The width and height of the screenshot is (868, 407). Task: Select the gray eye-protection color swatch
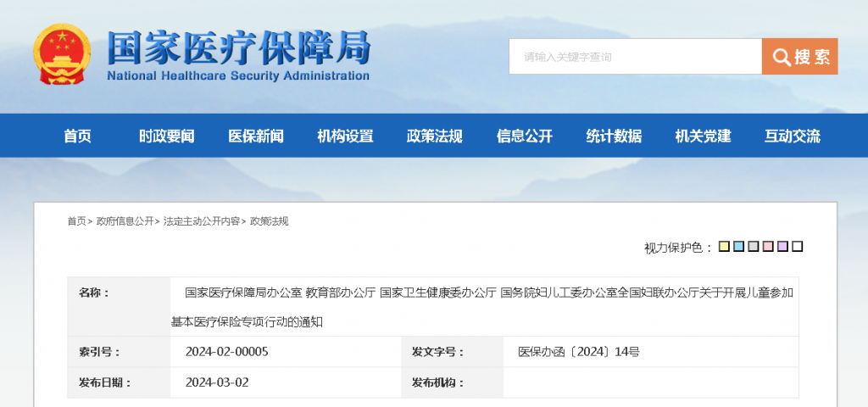click(x=754, y=247)
